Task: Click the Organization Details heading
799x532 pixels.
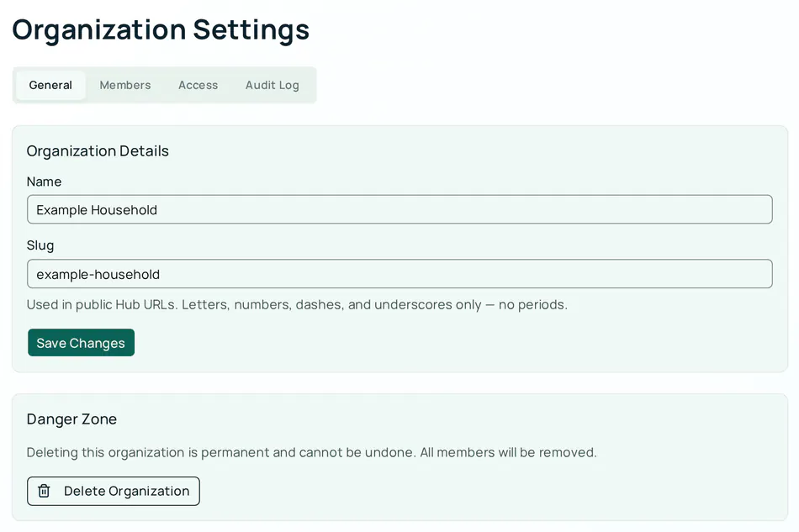Action: pos(98,151)
